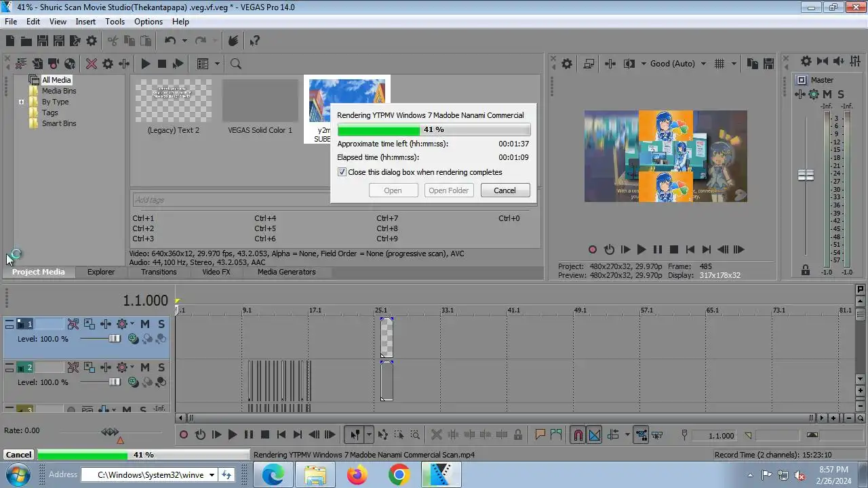
Task: Click Import Media icon in Project Media toolbar
Action: (x=37, y=64)
